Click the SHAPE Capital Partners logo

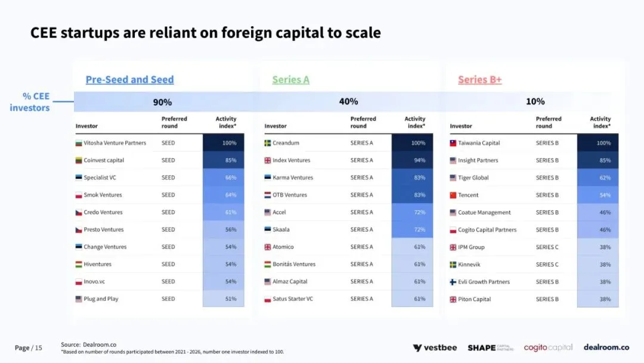pyautogui.click(x=490, y=348)
